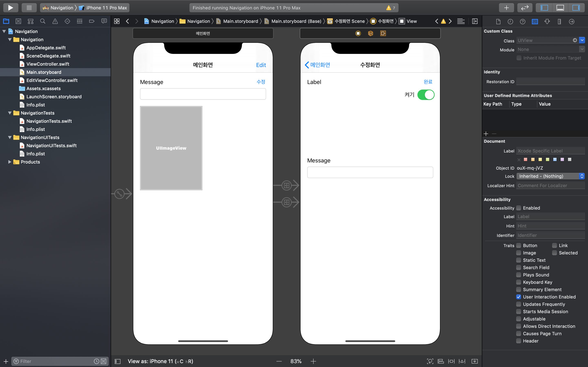Select EditViewController.swift in navigator

click(52, 80)
